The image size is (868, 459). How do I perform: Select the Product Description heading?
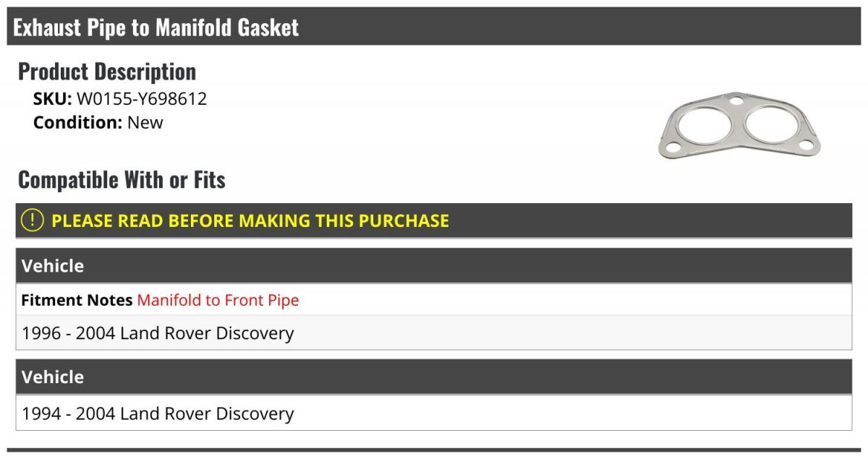107,71
